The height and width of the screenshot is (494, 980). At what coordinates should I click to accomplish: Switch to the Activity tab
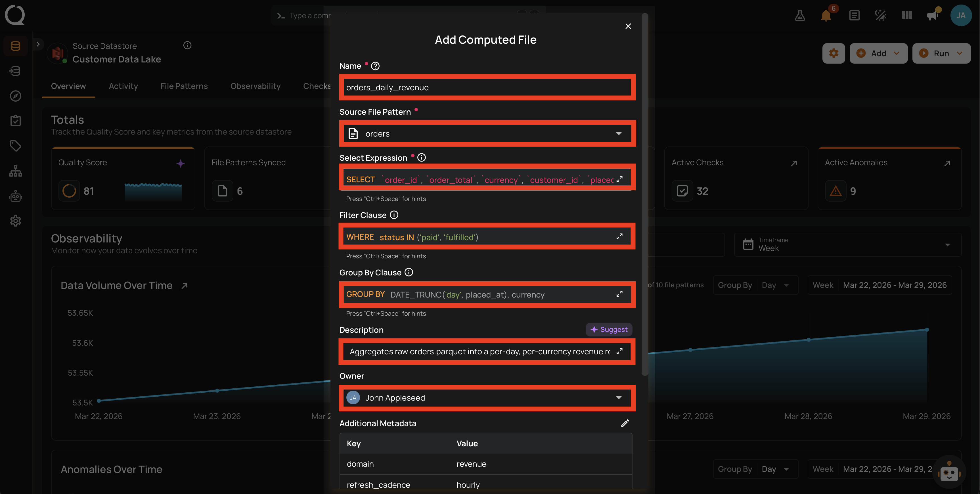pyautogui.click(x=123, y=86)
